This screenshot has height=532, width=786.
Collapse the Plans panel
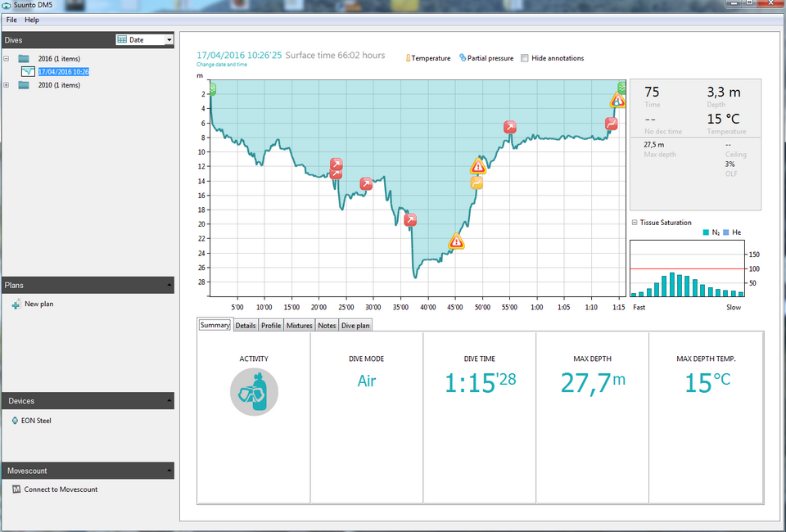169,285
